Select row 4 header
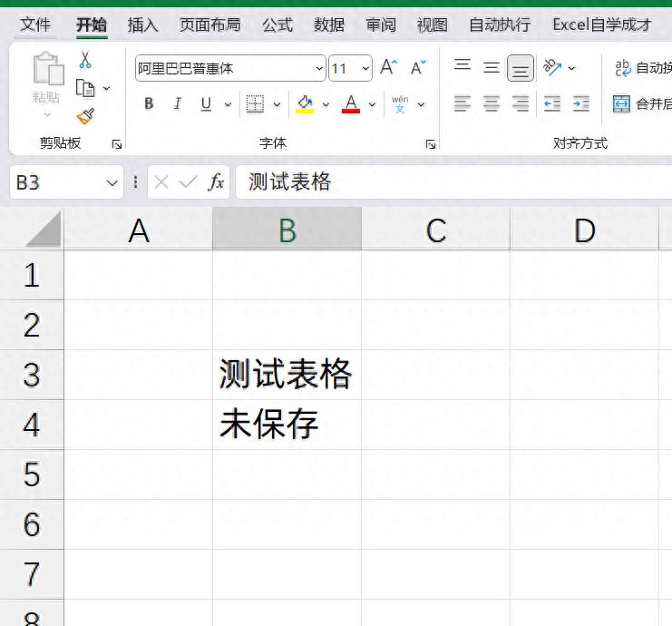Viewport: 672px width, 626px height. click(x=32, y=425)
